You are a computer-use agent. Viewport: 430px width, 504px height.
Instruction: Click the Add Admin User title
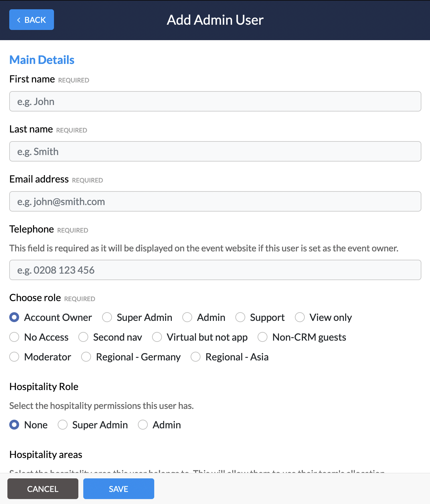pyautogui.click(x=215, y=20)
